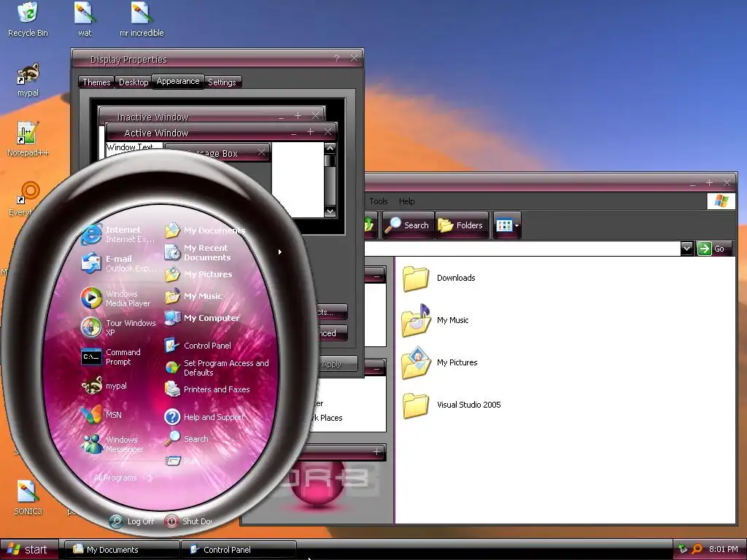This screenshot has width=747, height=560.
Task: Switch to the Themes tab
Action: (96, 82)
